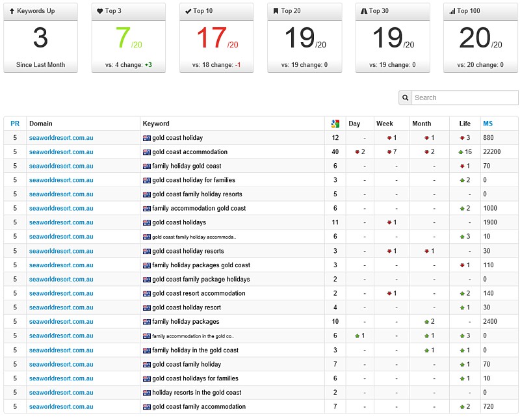The image size is (520, 420).
Task: Select keyword 'gold coast family holiday resorts'
Action: pos(198,194)
